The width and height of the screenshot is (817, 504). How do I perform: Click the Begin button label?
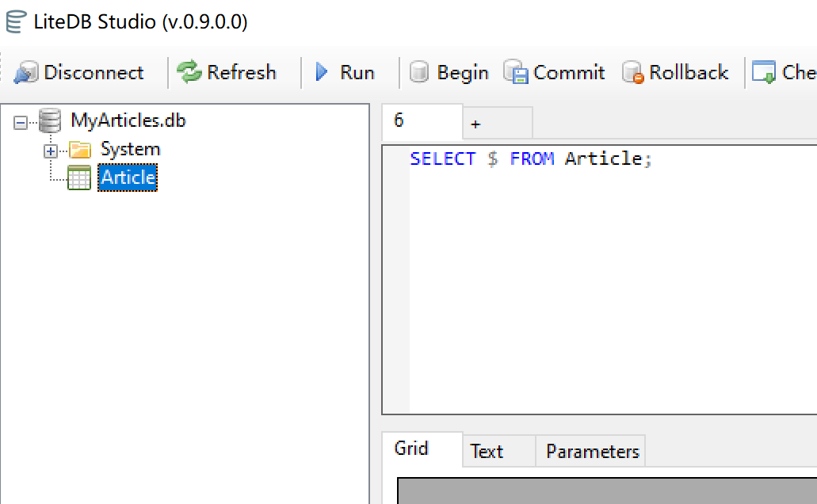click(463, 73)
